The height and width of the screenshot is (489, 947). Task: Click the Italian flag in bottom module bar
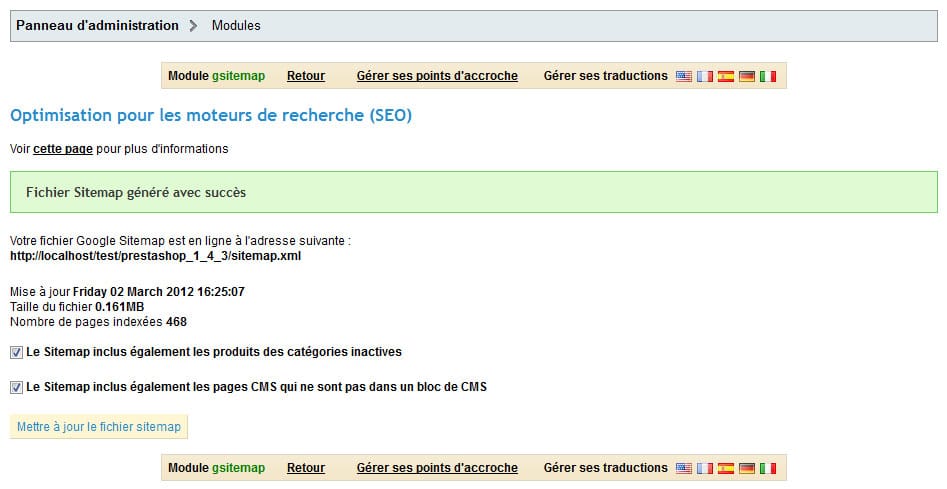click(768, 468)
